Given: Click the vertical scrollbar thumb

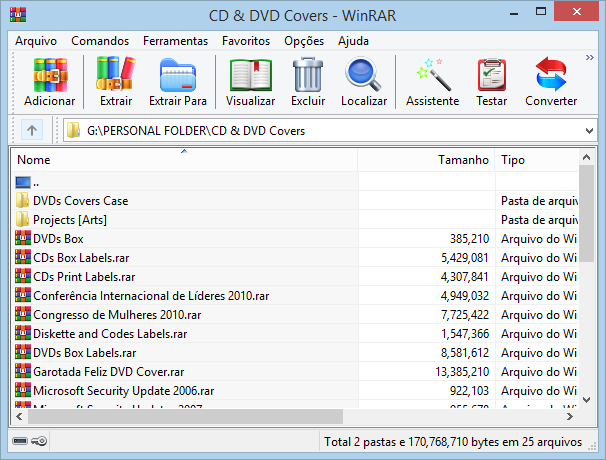Looking at the screenshot, I should 586,213.
